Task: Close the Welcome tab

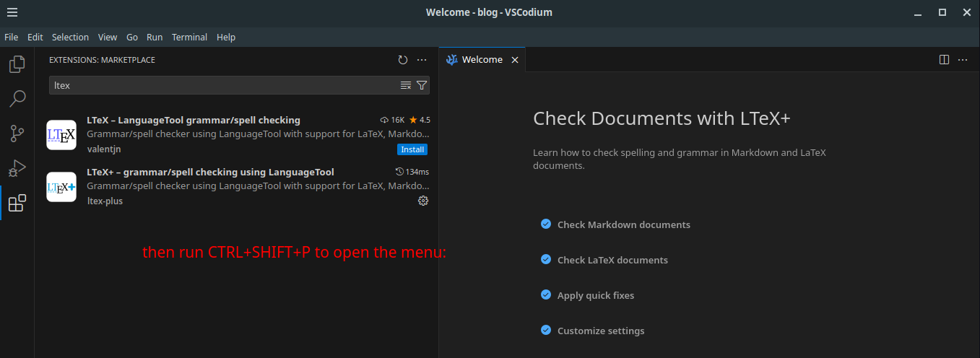Action: coord(515,60)
